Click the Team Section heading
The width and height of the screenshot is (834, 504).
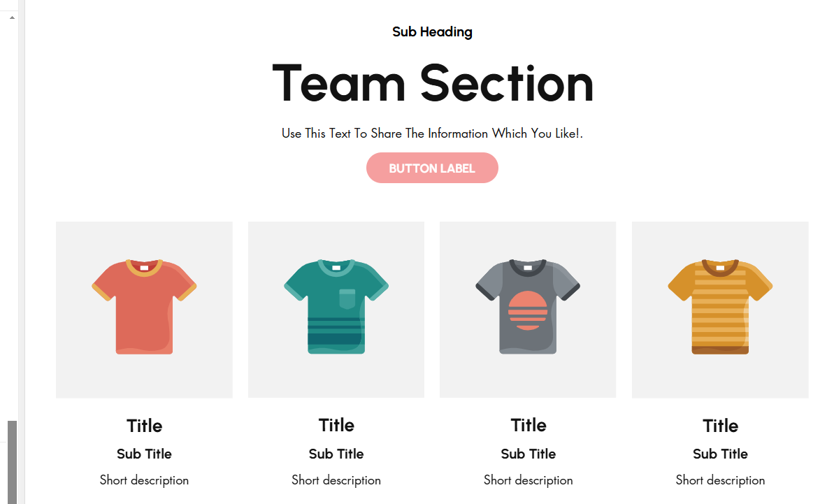pyautogui.click(x=432, y=83)
